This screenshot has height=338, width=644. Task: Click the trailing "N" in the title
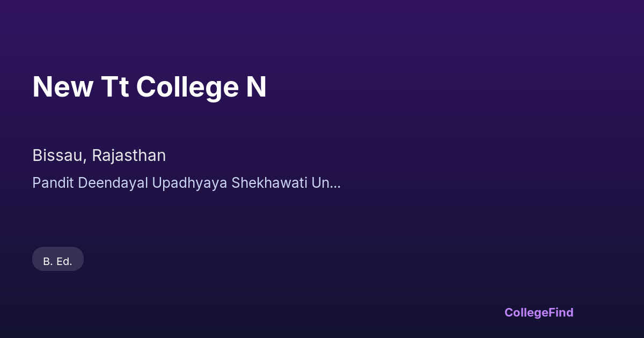257,87
